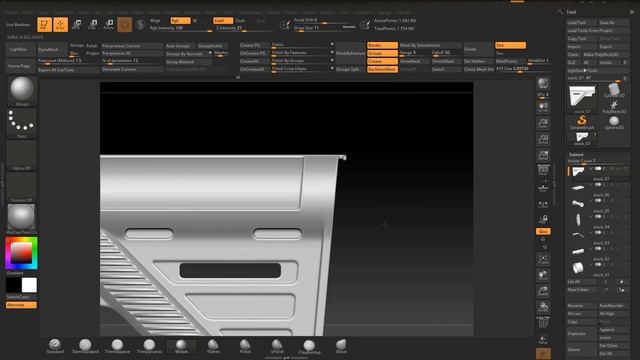The height and width of the screenshot is (360, 640).
Task: Select the large stock tool thumbnail
Action: pos(582,98)
